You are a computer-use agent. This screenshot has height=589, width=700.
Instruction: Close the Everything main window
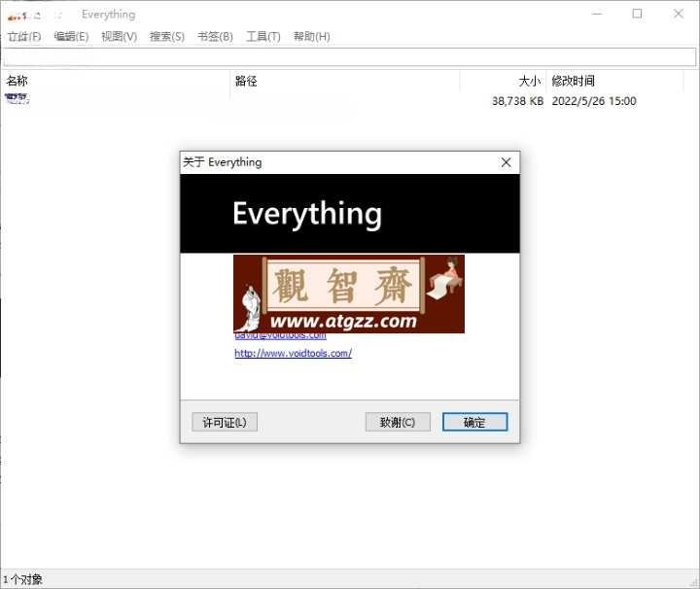679,14
